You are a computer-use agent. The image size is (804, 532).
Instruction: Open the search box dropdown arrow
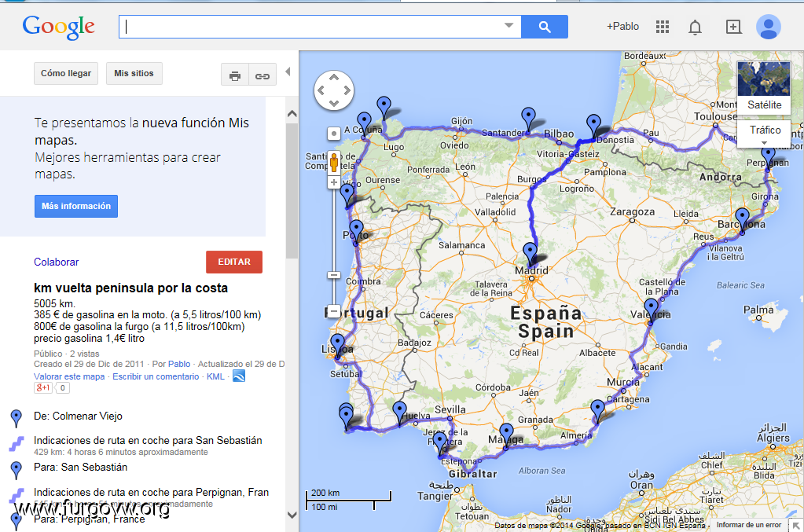point(508,25)
